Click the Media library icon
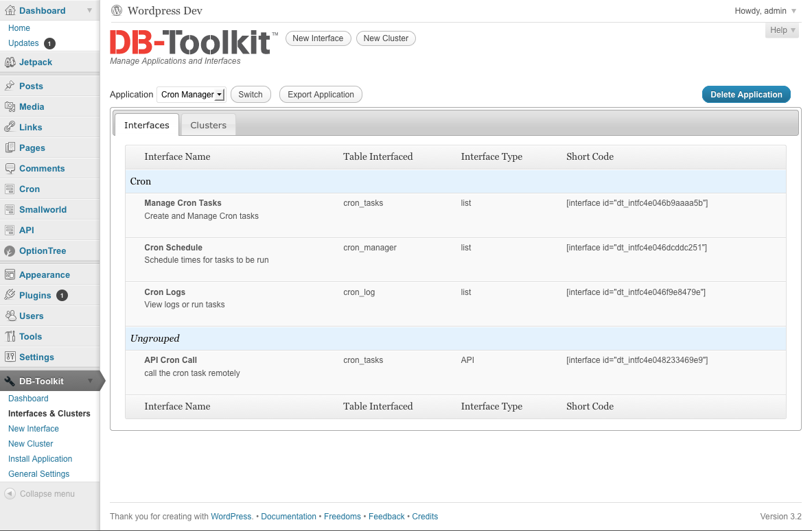The width and height of the screenshot is (812, 531). (x=10, y=106)
